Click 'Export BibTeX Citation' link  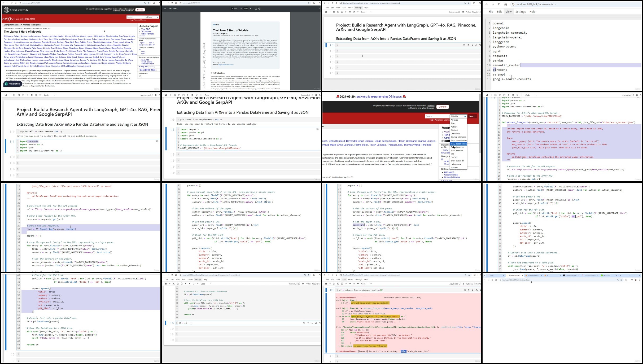[x=148, y=70]
